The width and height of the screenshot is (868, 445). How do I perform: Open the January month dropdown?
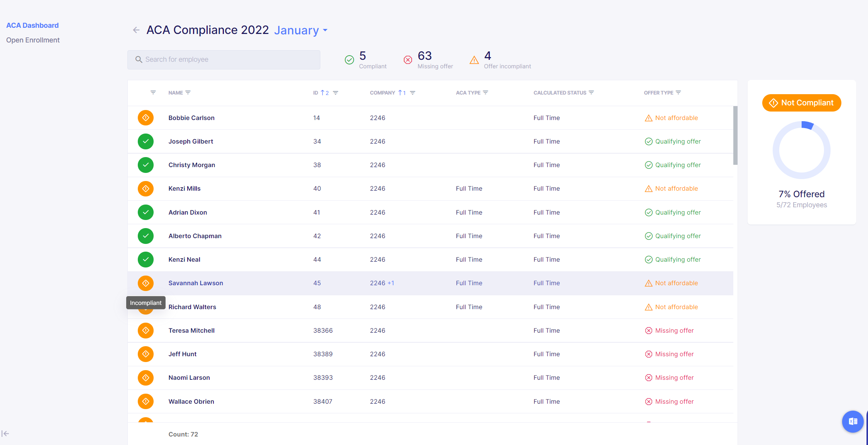tap(301, 30)
